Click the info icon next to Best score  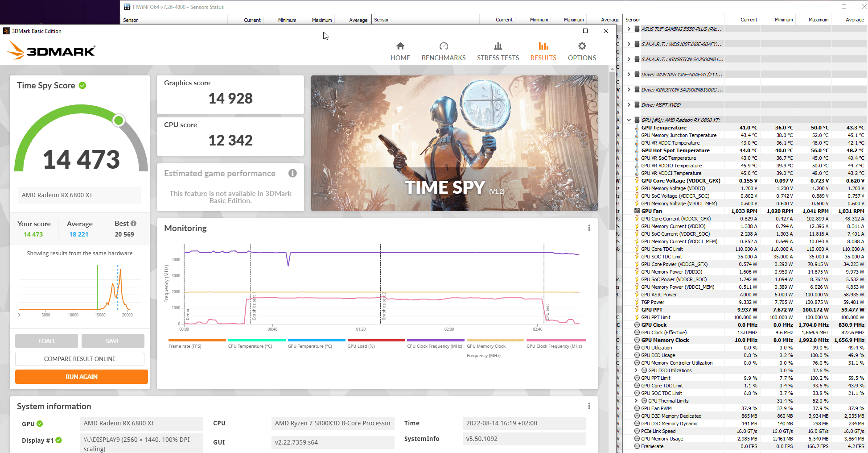[133, 223]
